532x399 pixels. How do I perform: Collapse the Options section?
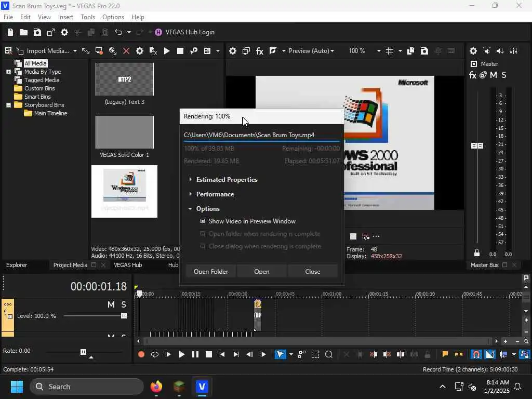pos(190,209)
